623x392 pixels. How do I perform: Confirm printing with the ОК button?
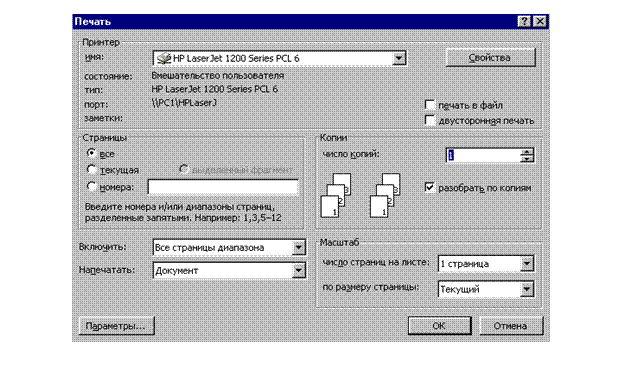pyautogui.click(x=439, y=326)
